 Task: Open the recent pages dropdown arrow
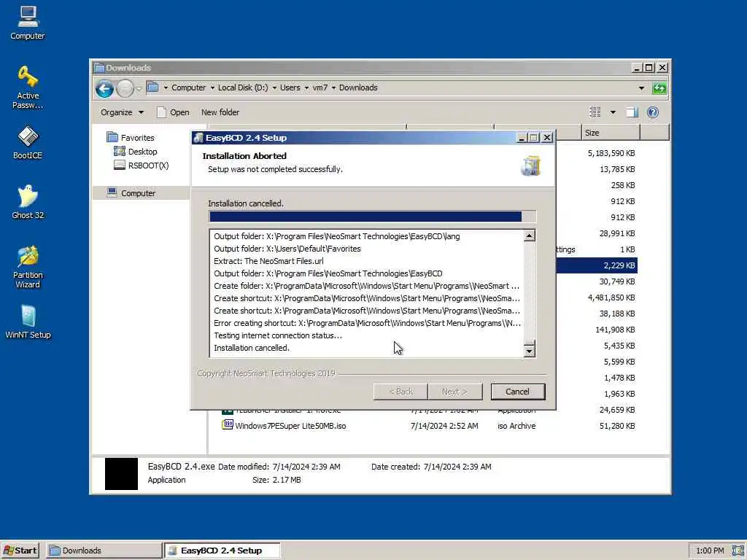point(139,88)
